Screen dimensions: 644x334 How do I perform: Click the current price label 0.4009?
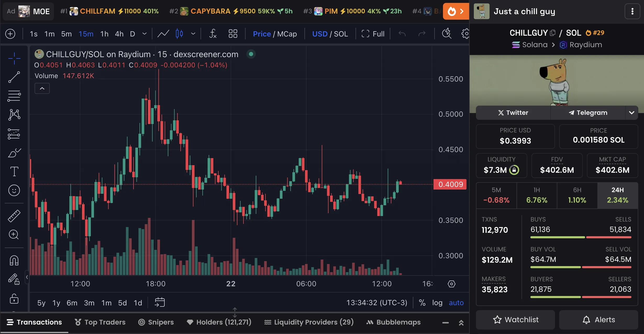pos(450,184)
